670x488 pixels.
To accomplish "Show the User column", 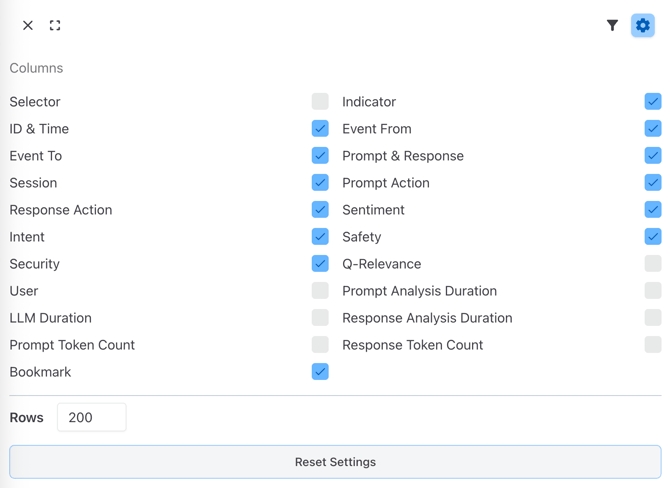I will tap(320, 290).
